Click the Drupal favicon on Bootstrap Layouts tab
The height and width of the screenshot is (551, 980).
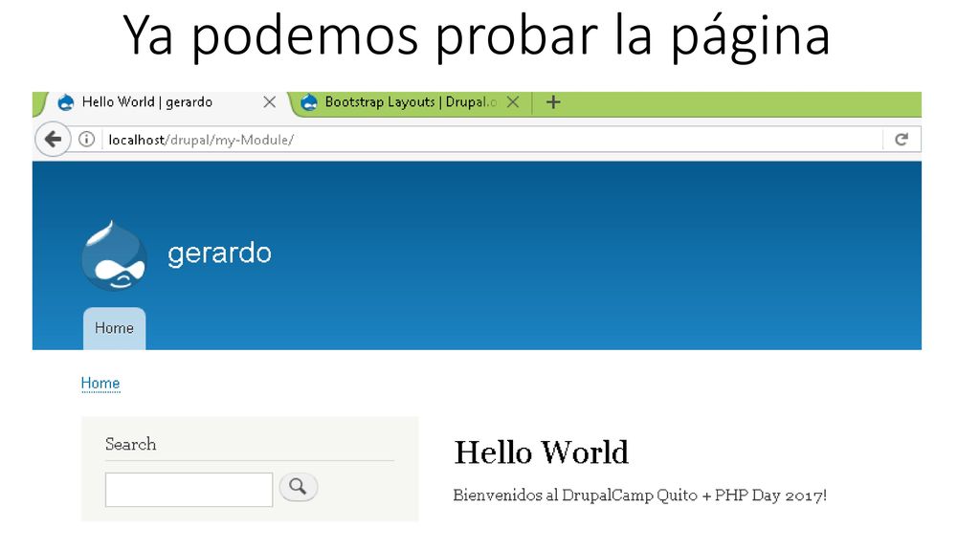309,102
